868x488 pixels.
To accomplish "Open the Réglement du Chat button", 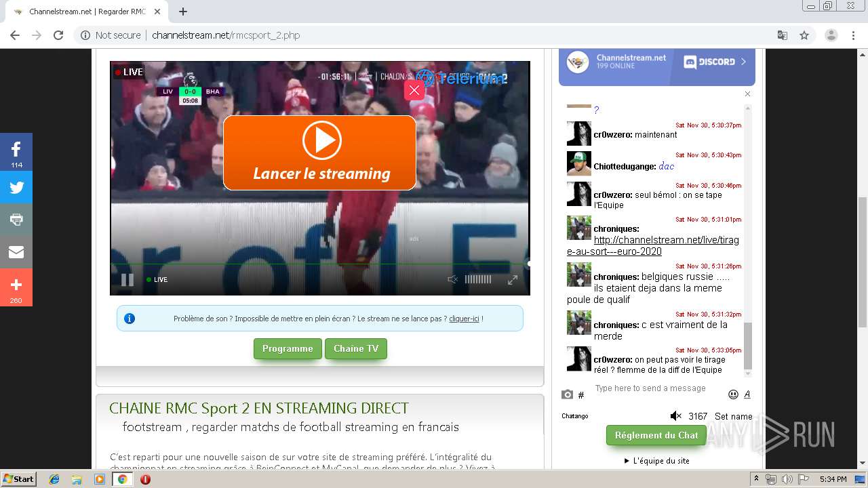I will coord(656,435).
